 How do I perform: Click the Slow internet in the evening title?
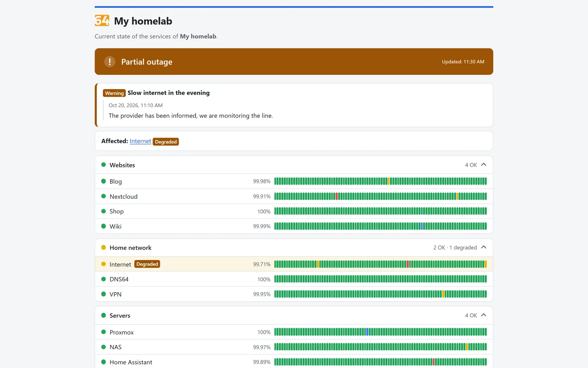pyautogui.click(x=169, y=93)
